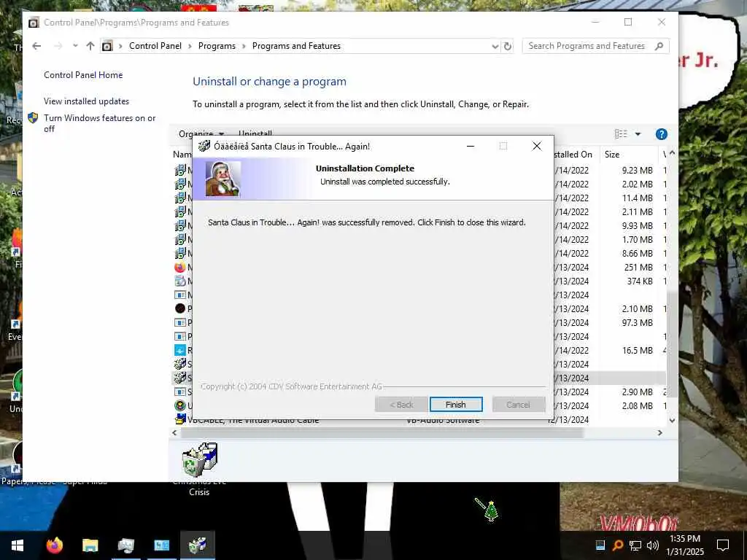747x560 pixels.
Task: Open File Explorer from the taskbar
Action: pos(90,545)
